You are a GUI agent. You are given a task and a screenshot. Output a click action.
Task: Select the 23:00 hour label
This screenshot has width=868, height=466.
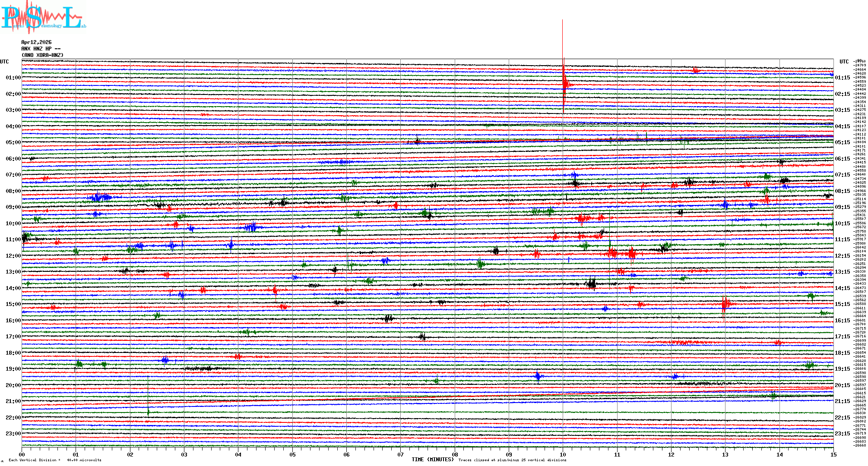13,434
